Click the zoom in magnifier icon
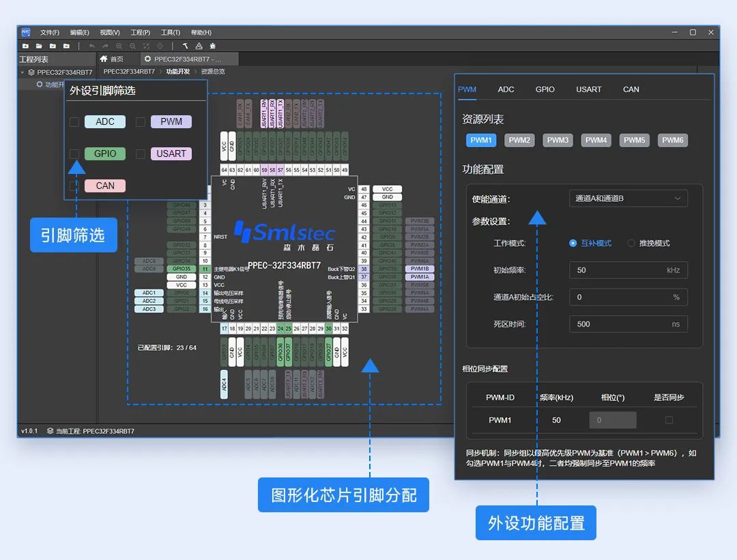This screenshot has width=737, height=560. 119,46
